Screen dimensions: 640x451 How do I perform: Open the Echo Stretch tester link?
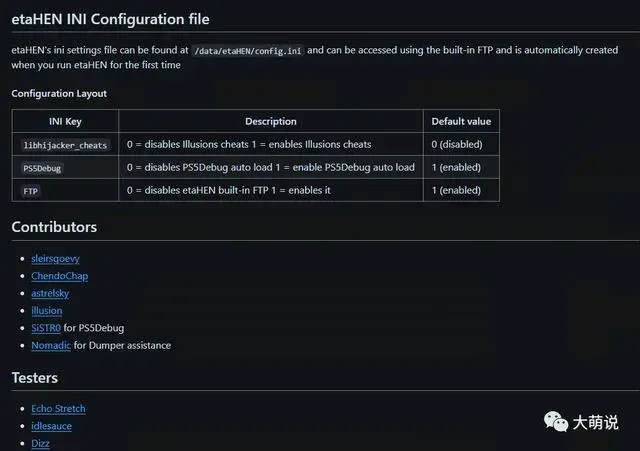click(x=58, y=409)
